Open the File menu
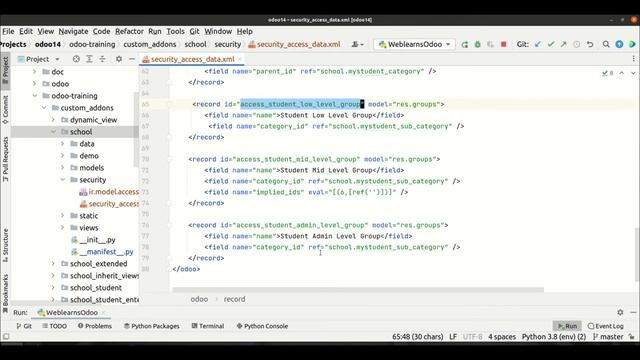This screenshot has width=640, height=360. coord(8,31)
